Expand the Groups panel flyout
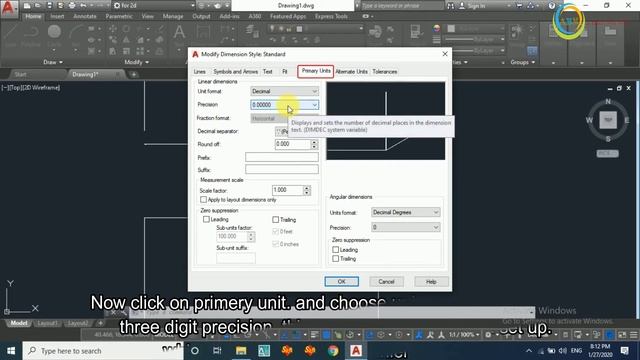 coord(523,62)
